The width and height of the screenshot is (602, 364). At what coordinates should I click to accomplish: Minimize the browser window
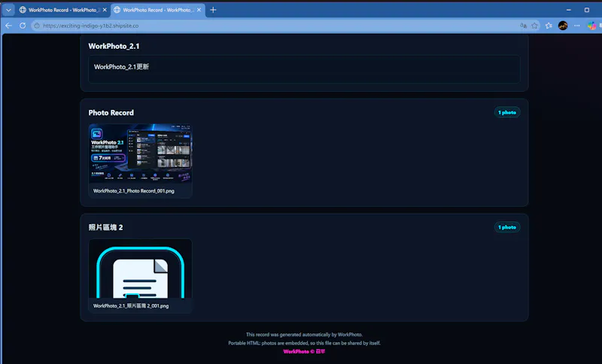pyautogui.click(x=569, y=10)
